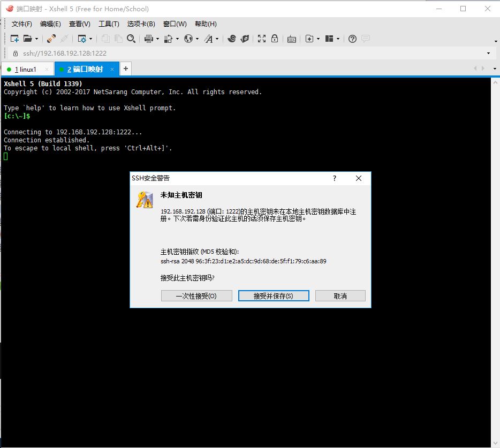Click the Encoding globe icon

[x=188, y=39]
